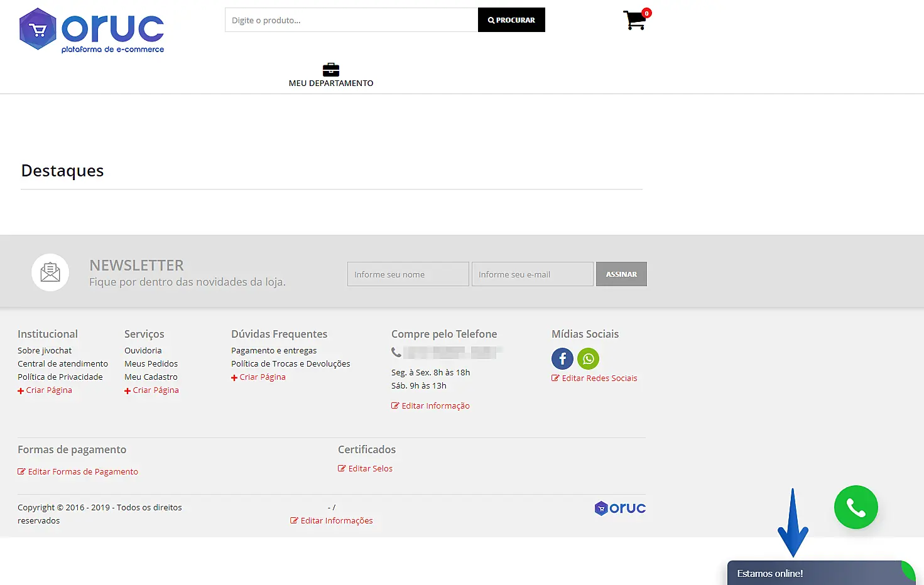This screenshot has width=924, height=585.
Task: Click the small Oruc footer logo
Action: click(620, 508)
